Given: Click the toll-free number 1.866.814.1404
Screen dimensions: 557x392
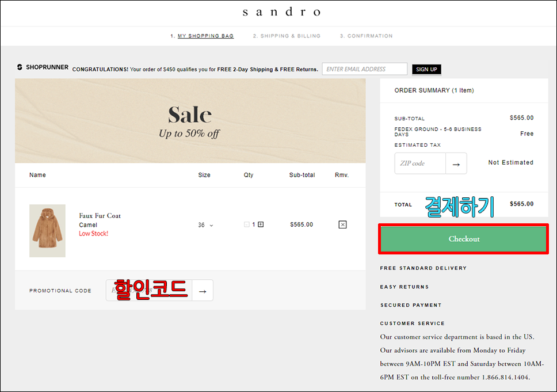Looking at the screenshot, I should (x=505, y=377).
